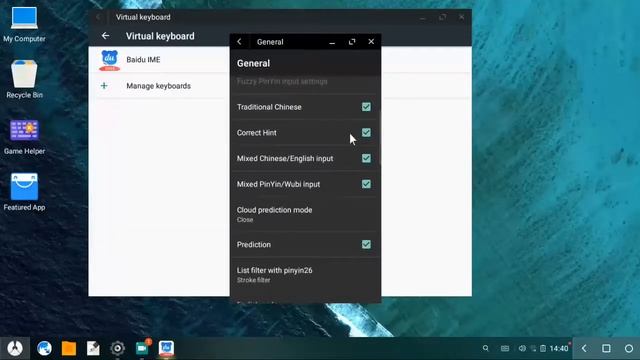
Task: Open Manage keyboards option
Action: tap(159, 86)
